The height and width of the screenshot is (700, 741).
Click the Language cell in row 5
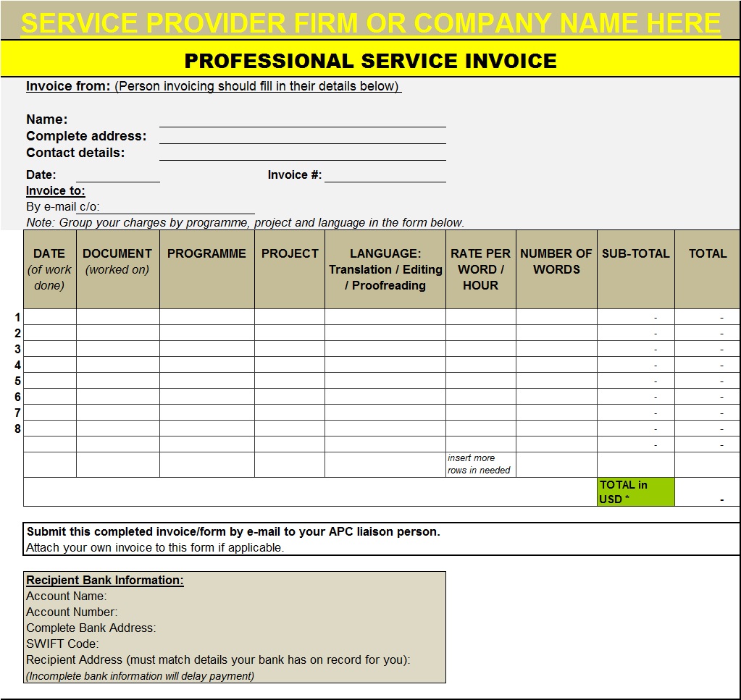[385, 381]
